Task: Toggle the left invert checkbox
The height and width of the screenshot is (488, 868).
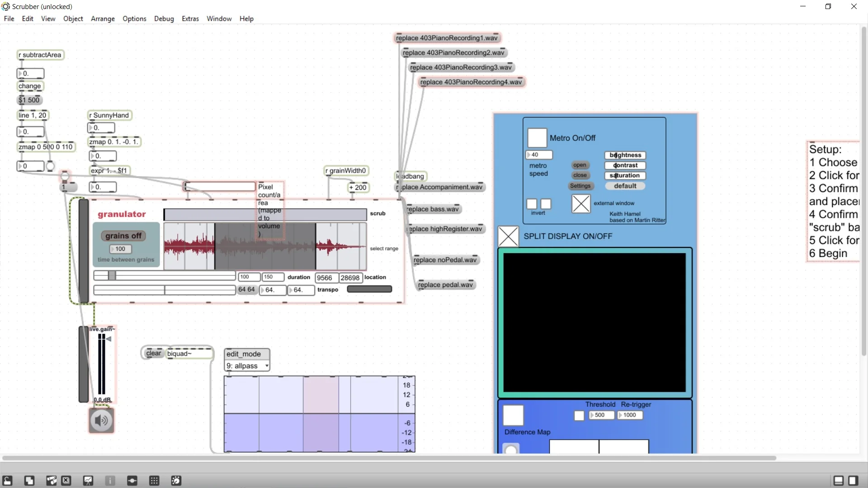Action: coord(532,204)
